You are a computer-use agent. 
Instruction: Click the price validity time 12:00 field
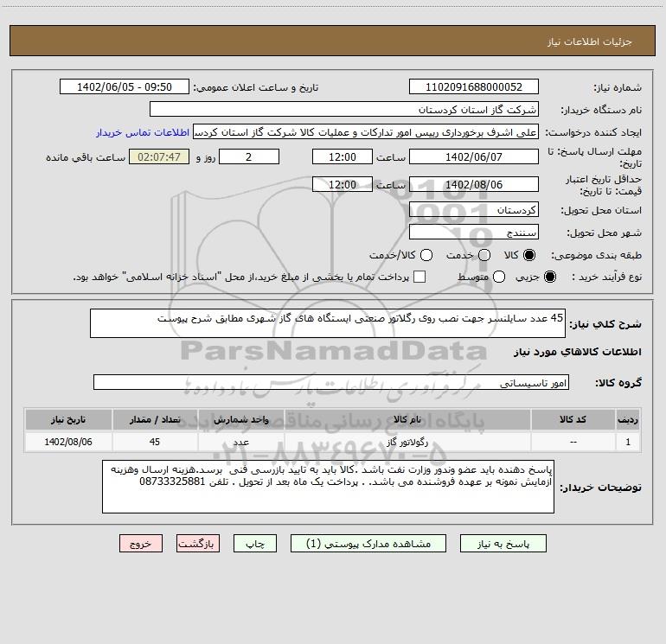click(x=343, y=184)
